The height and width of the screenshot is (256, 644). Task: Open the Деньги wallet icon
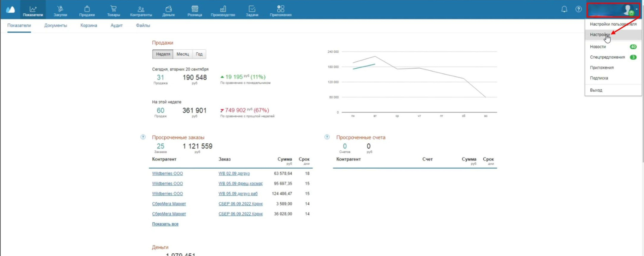pos(168,9)
